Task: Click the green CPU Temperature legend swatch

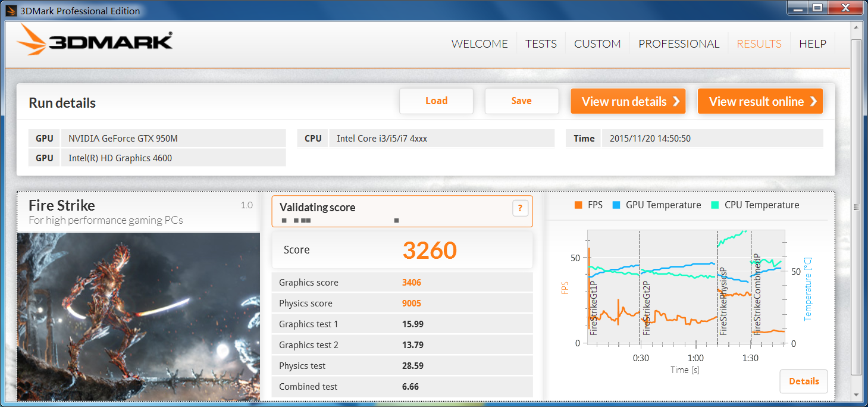Action: click(715, 205)
